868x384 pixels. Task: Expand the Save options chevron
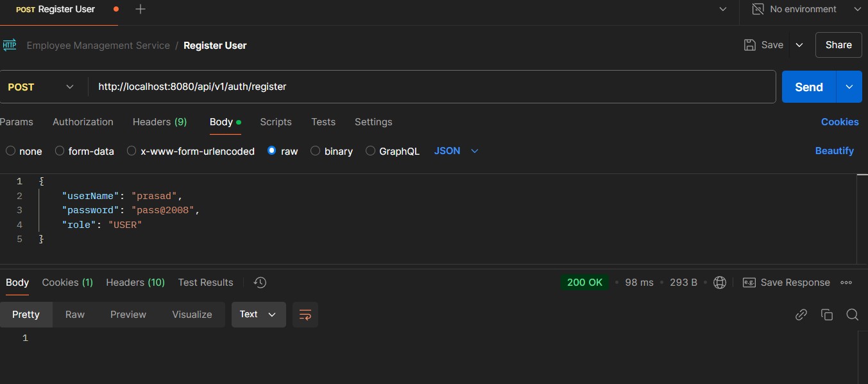799,45
